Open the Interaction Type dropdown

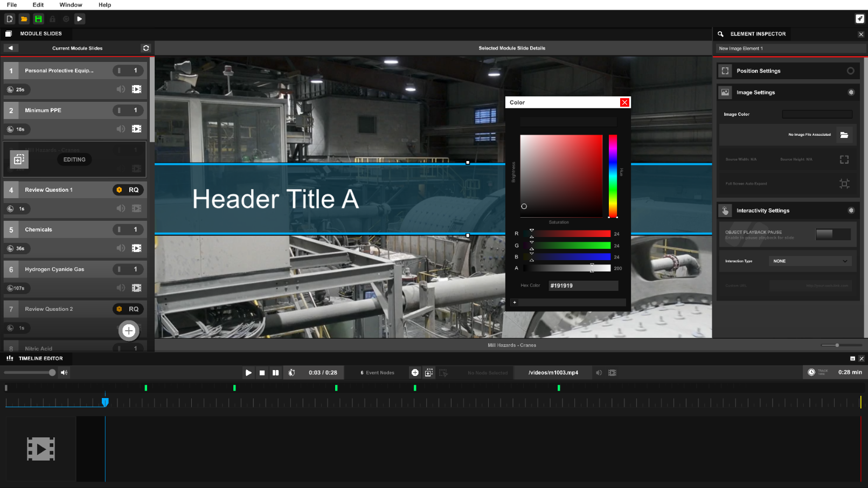810,261
